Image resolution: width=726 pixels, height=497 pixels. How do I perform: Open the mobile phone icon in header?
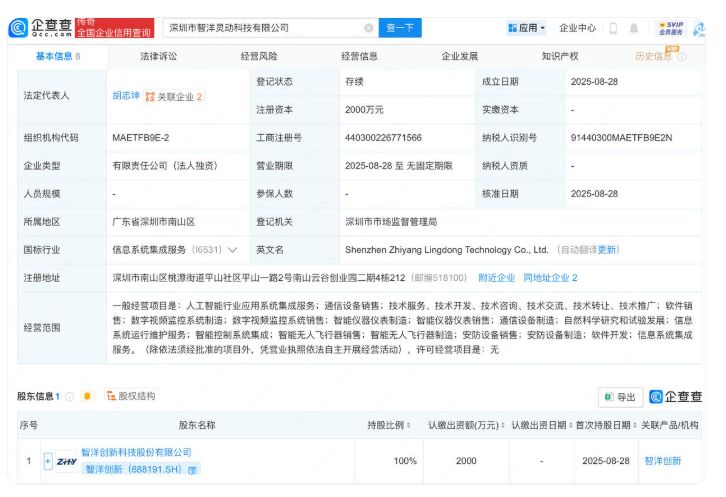coord(612,28)
